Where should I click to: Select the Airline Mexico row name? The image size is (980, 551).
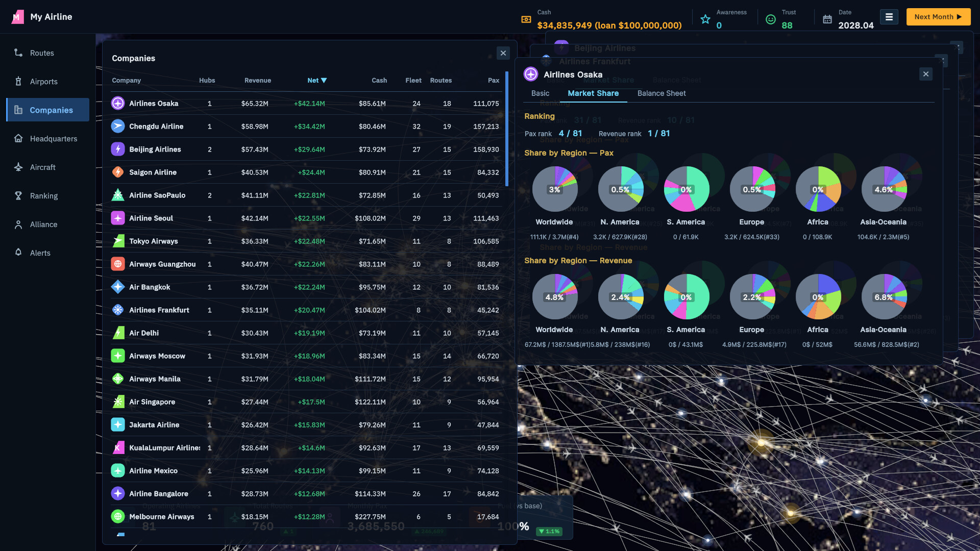pyautogui.click(x=153, y=470)
